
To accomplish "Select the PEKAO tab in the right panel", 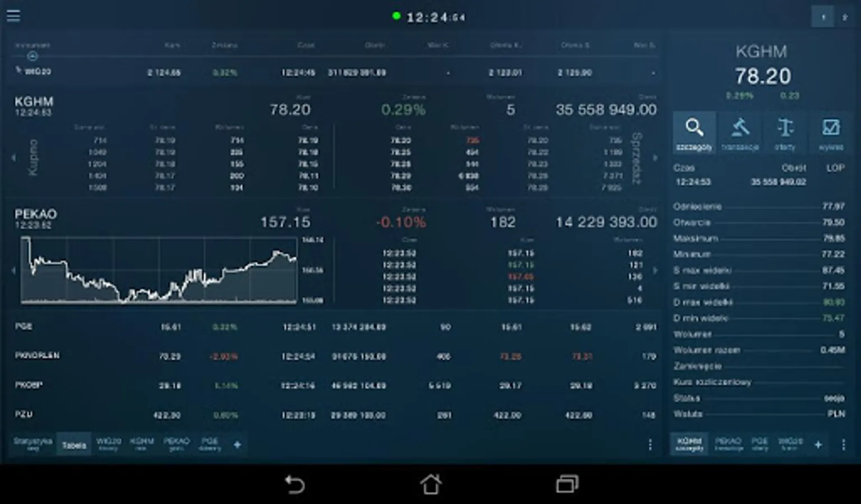I will (x=728, y=445).
